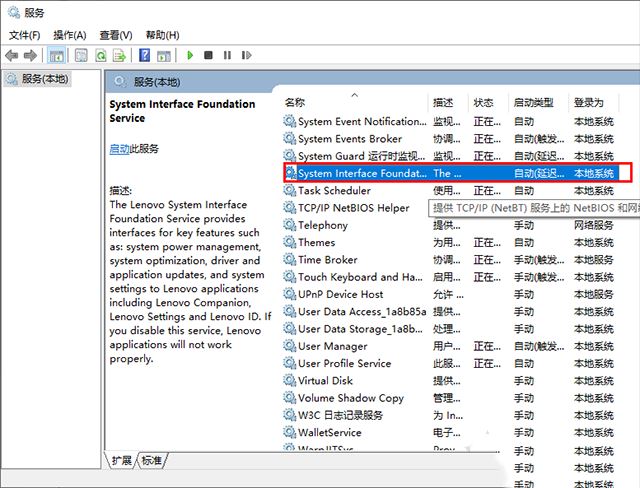
Task: Click gear icon next to Task Scheduler
Action: [289, 190]
